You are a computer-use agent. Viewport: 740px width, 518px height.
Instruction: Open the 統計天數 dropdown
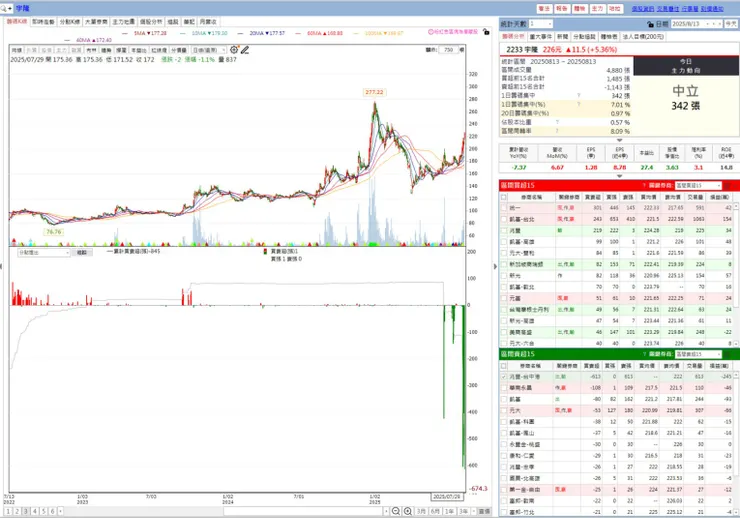pyautogui.click(x=540, y=24)
